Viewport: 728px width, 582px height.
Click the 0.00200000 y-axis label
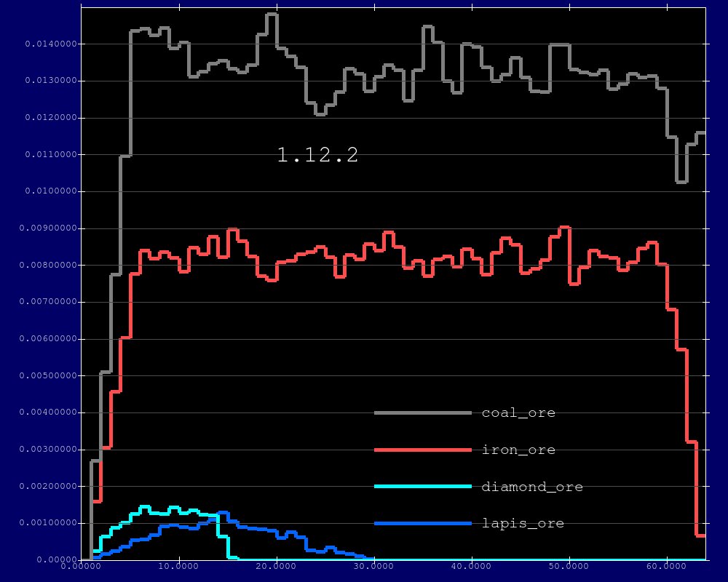tap(48, 486)
